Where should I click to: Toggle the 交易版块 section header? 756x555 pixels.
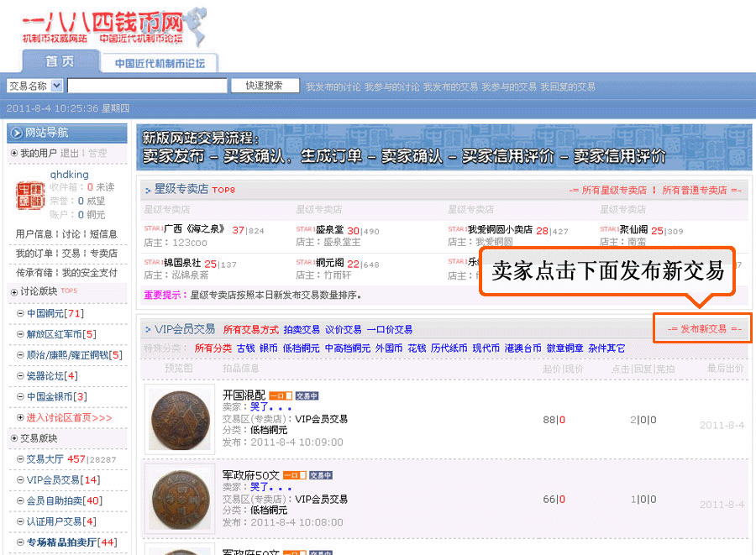click(13, 438)
